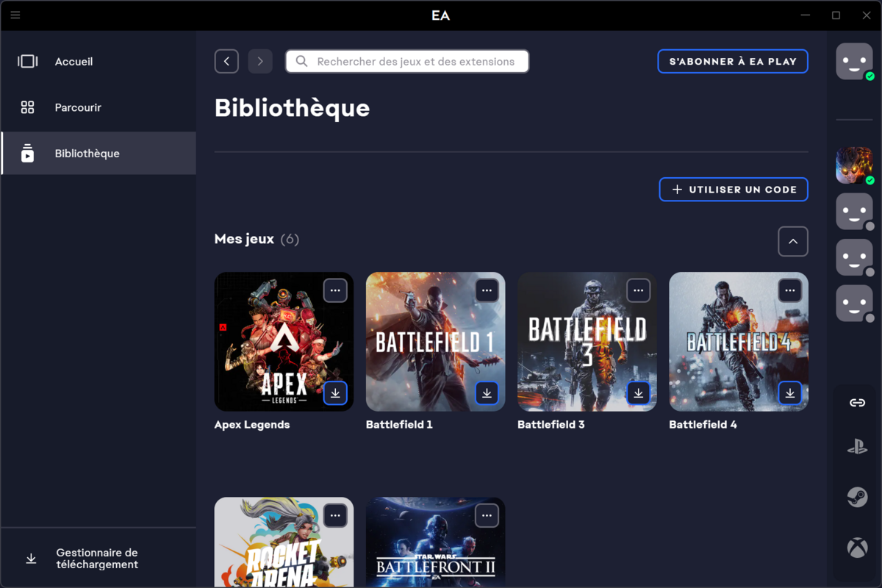Click the Mes jeux heading

[x=244, y=239]
